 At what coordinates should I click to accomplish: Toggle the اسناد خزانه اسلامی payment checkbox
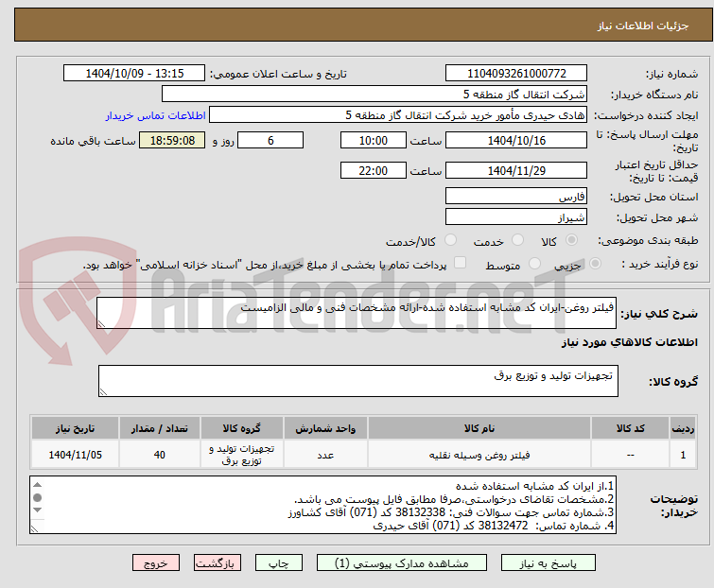point(461,263)
